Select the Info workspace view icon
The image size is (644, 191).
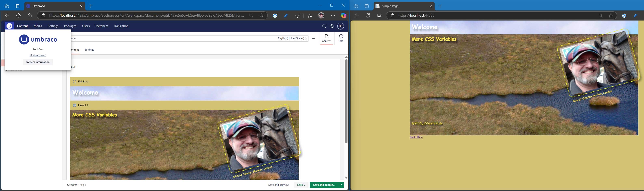click(x=341, y=38)
